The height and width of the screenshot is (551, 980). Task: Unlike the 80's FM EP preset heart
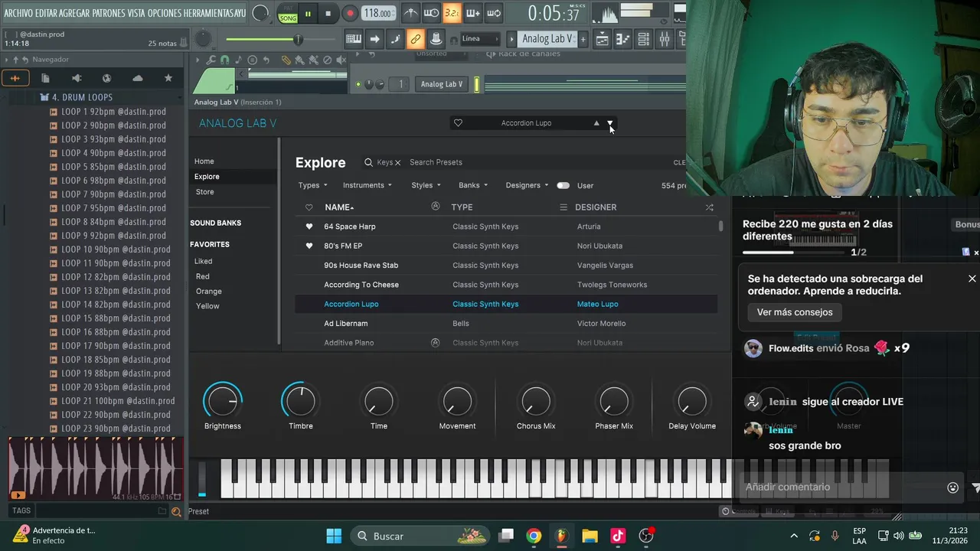pos(309,246)
